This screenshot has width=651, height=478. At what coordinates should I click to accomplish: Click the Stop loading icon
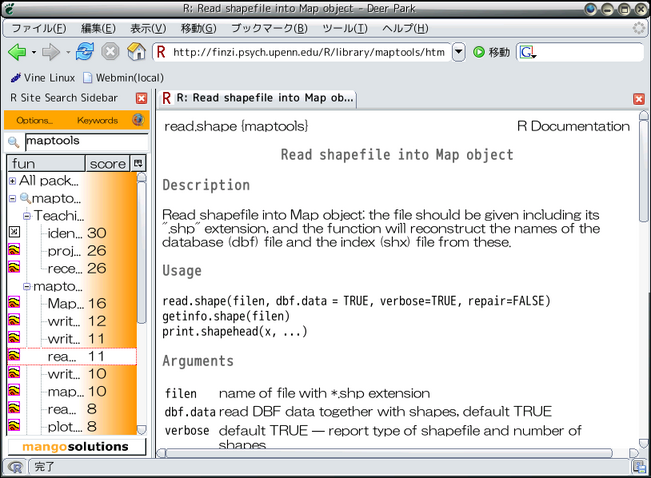(x=110, y=52)
